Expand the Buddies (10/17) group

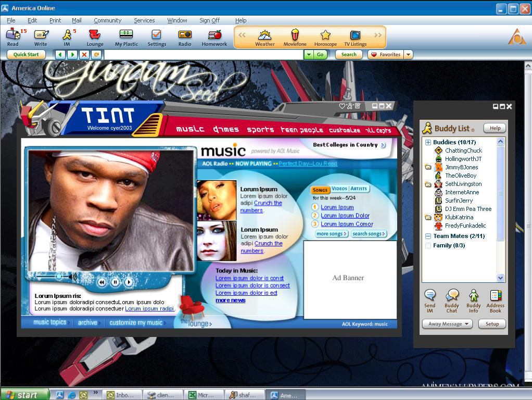[428, 142]
